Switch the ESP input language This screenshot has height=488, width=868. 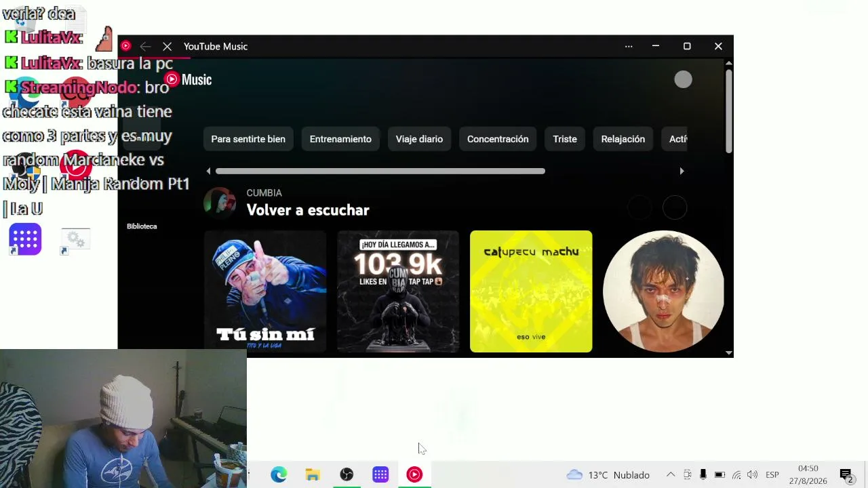tap(772, 474)
